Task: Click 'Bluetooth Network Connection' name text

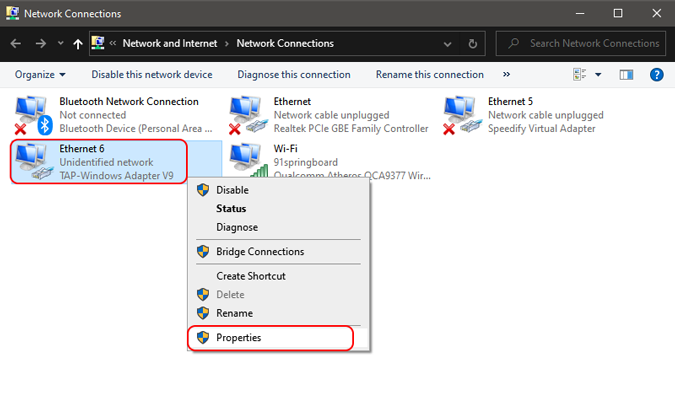Action: coord(129,102)
